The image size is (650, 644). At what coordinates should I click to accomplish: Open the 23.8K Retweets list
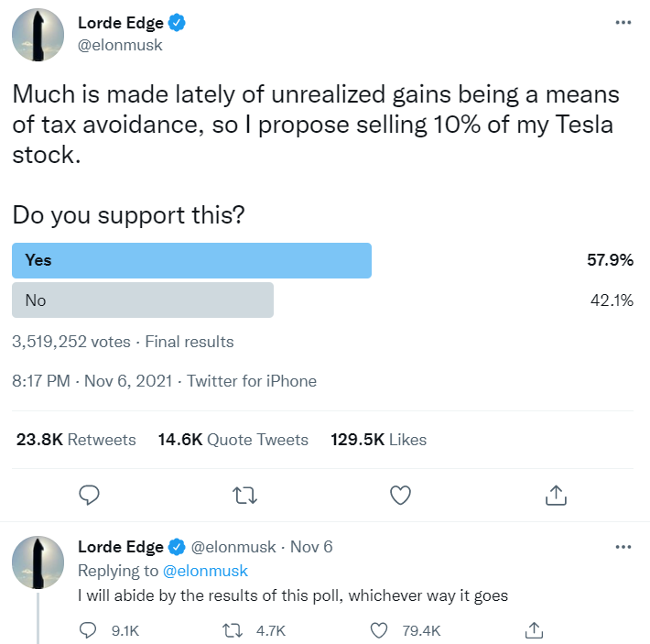[76, 440]
